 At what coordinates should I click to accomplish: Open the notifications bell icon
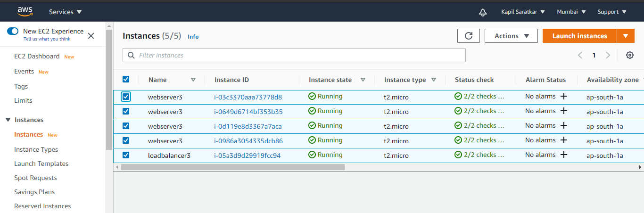click(x=483, y=12)
